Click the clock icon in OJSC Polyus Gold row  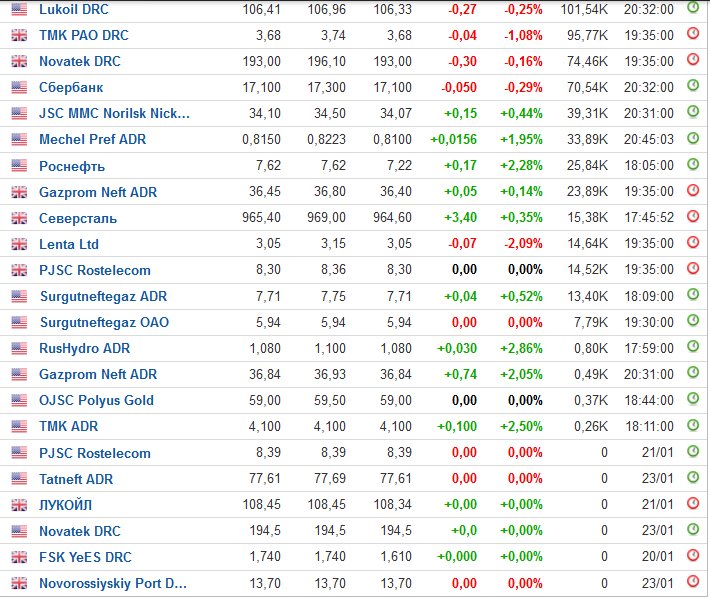(693, 399)
